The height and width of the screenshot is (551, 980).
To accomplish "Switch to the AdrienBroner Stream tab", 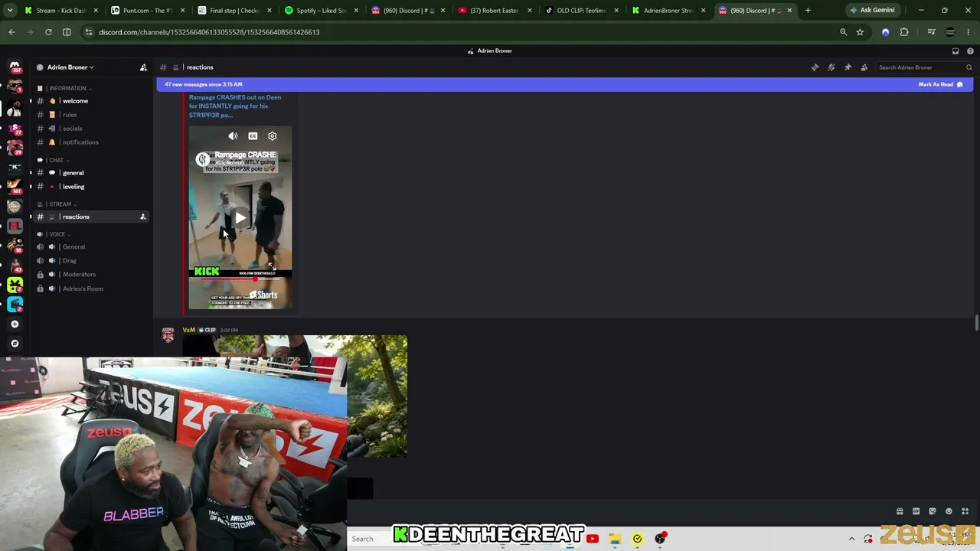I will click(668, 11).
